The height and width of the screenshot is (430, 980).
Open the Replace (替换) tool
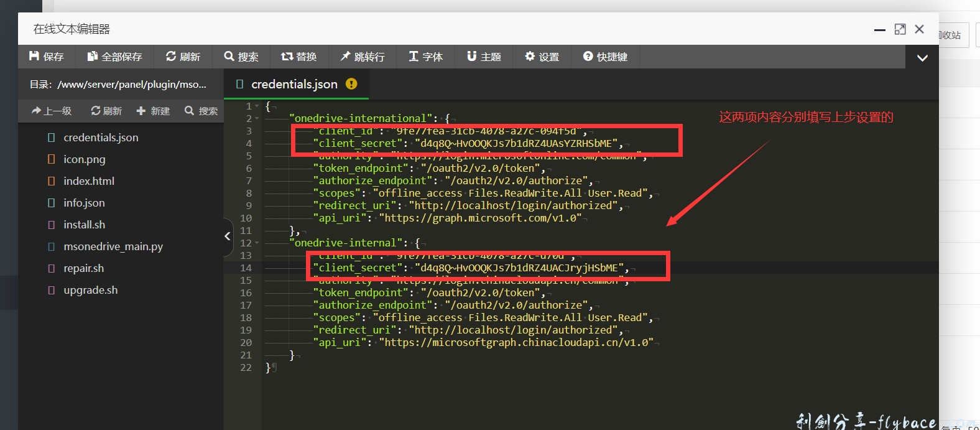299,57
